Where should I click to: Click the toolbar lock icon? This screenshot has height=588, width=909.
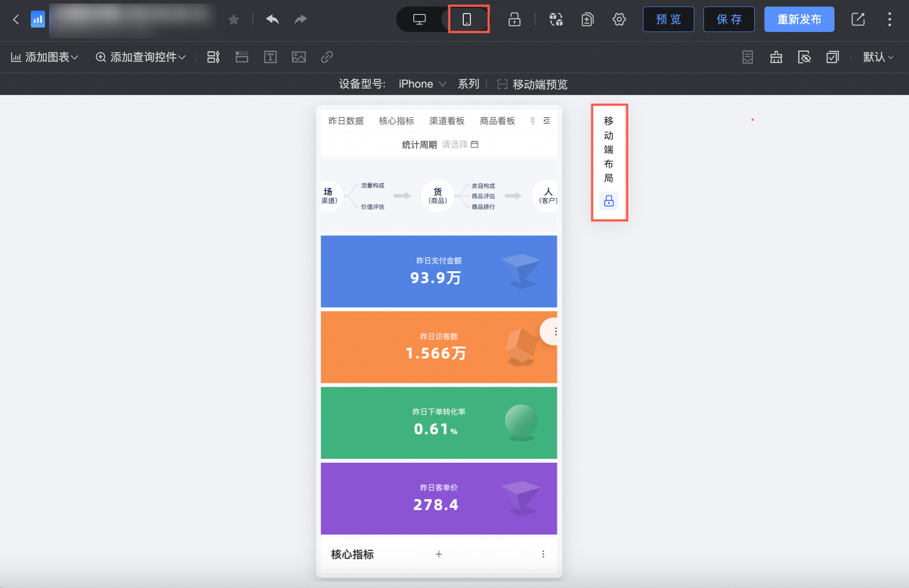point(514,19)
